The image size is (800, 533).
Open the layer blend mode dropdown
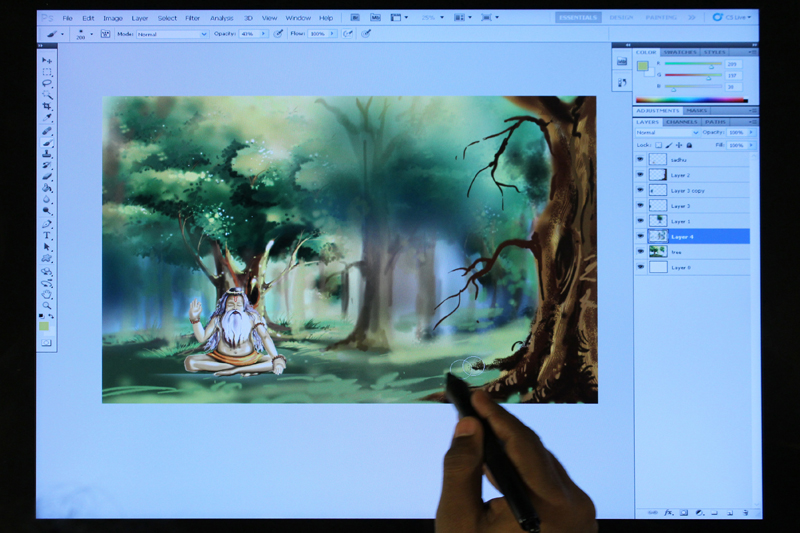tap(667, 132)
